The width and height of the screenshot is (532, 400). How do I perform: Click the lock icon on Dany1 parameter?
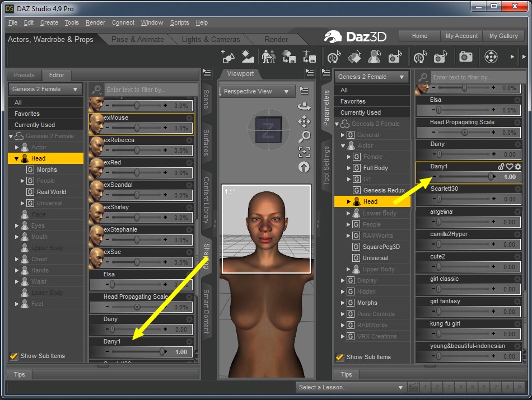(x=501, y=167)
